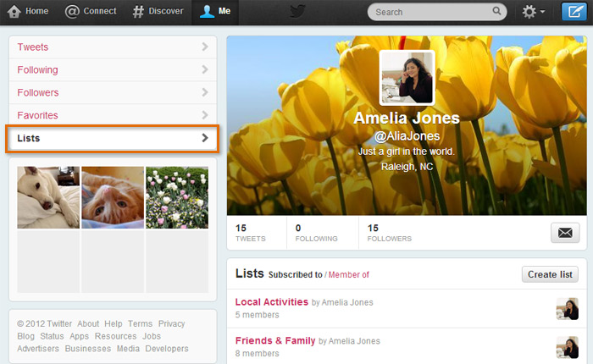The image size is (593, 364).
Task: Click the Home house icon
Action: coord(14,11)
